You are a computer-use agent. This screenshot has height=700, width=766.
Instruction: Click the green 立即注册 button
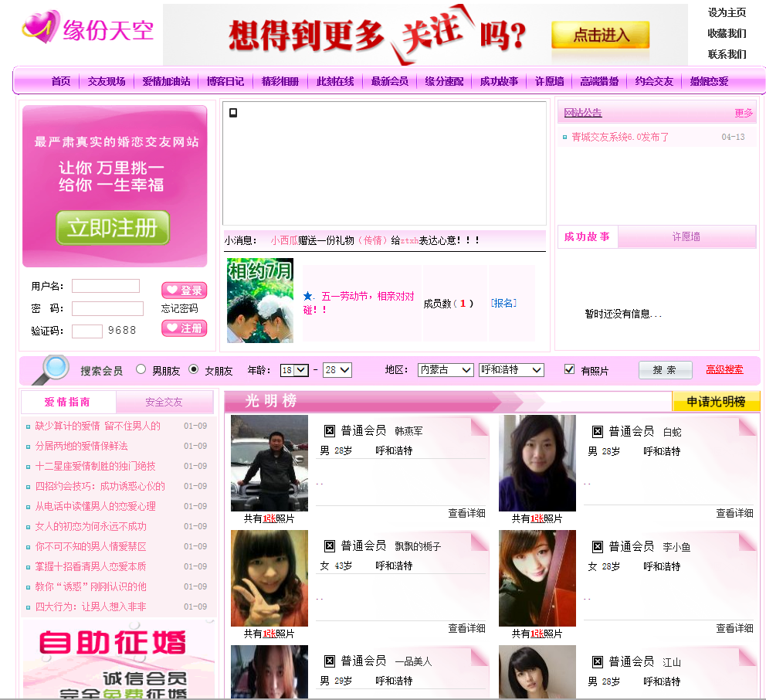(113, 228)
